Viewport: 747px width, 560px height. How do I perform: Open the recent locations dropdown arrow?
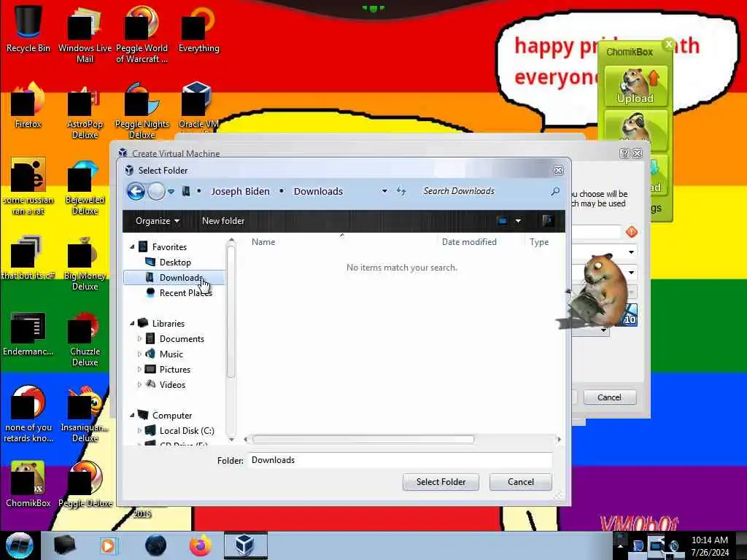tap(171, 192)
